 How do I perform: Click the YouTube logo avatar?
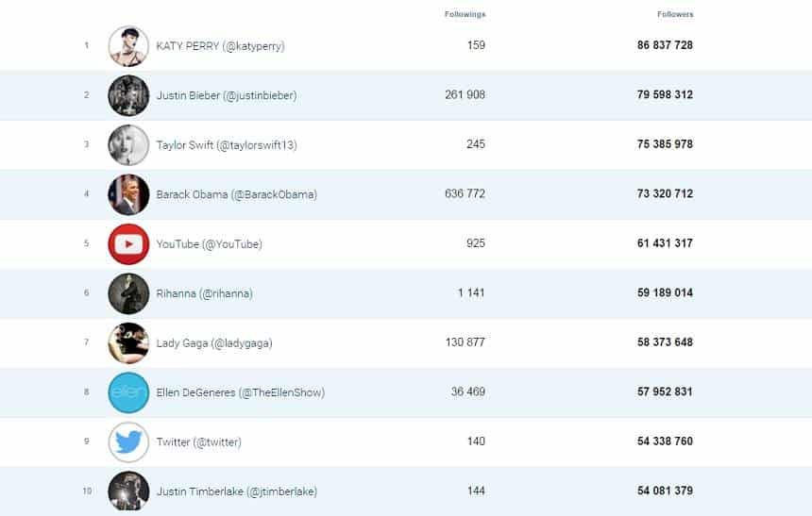tap(128, 243)
